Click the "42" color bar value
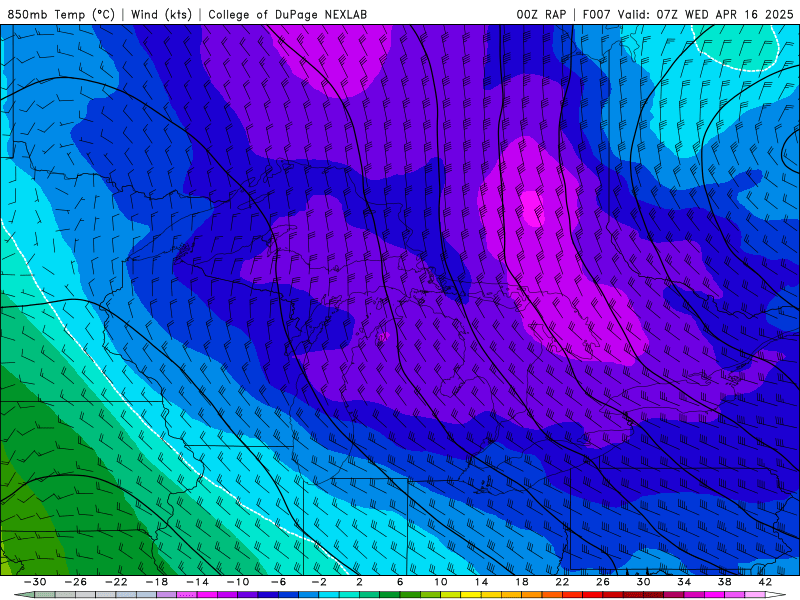The height and width of the screenshot is (600, 800). click(765, 582)
